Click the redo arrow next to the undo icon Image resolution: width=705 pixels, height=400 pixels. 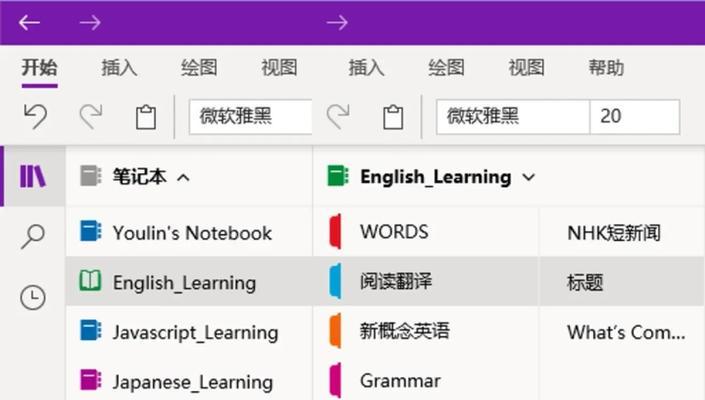point(91,116)
